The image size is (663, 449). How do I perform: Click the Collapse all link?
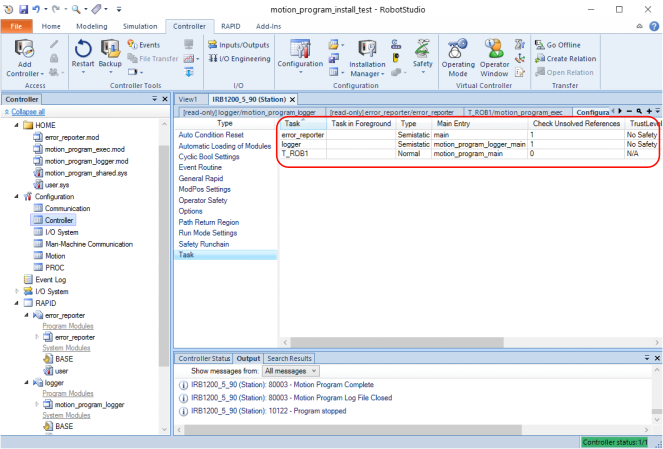pos(28,112)
